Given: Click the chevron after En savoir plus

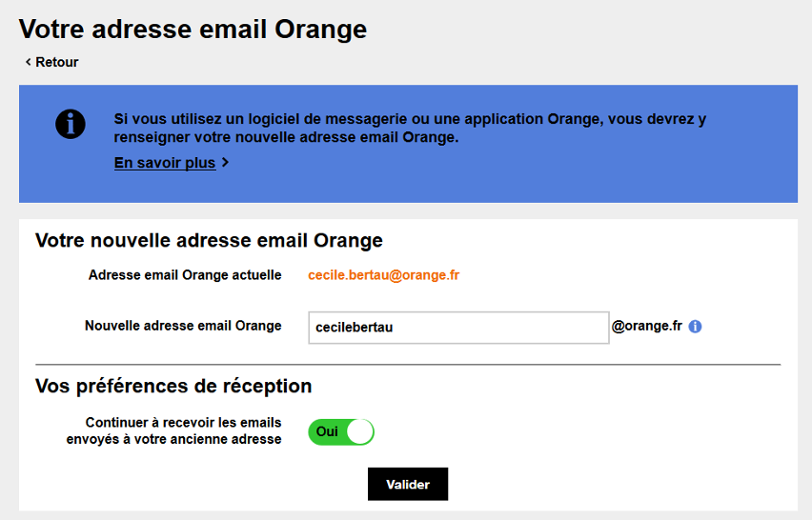Looking at the screenshot, I should [x=225, y=163].
